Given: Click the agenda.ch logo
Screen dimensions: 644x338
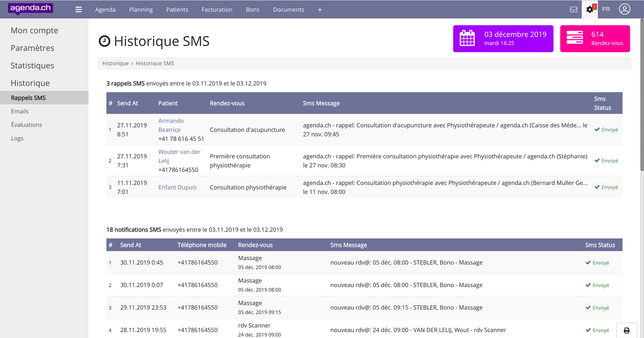Looking at the screenshot, I should (31, 8).
